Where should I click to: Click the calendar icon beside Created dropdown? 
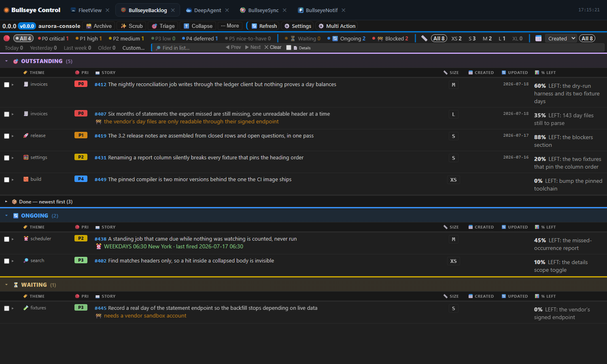(x=538, y=38)
